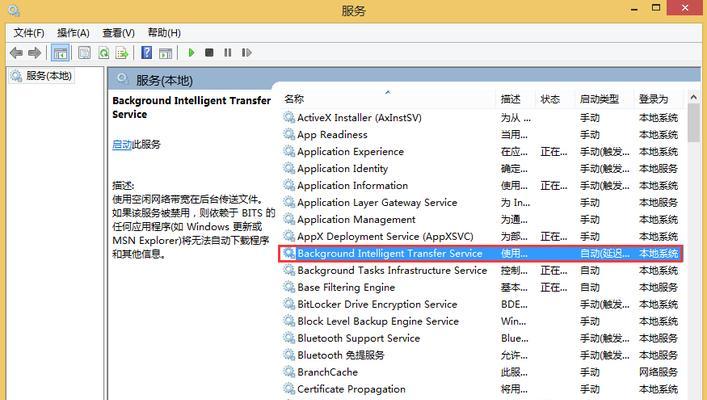Restart the service with restart icon
Viewport: 707px width, 400px height.
point(246,53)
